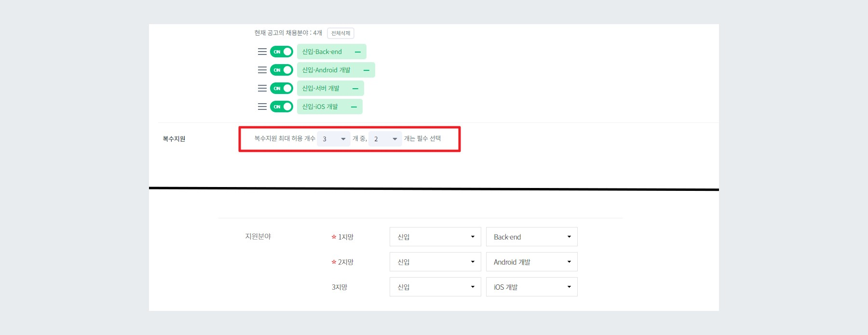Click the 신입-Back-end tag label
868x335 pixels.
click(x=322, y=52)
